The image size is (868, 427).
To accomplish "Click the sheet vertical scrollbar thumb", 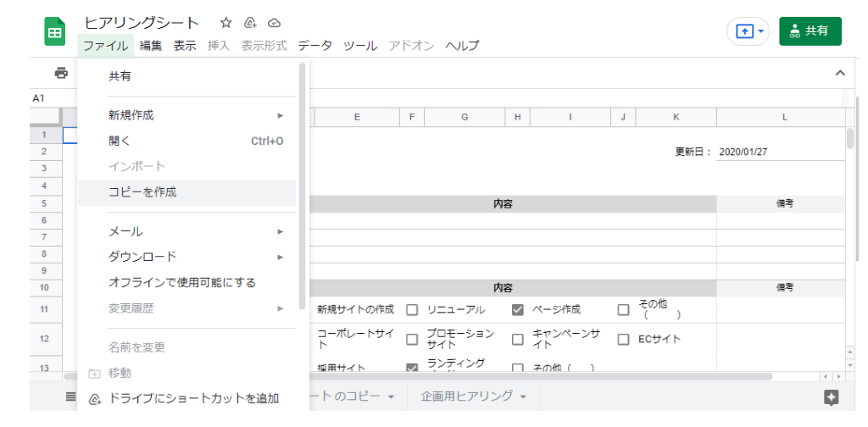I will [x=850, y=138].
